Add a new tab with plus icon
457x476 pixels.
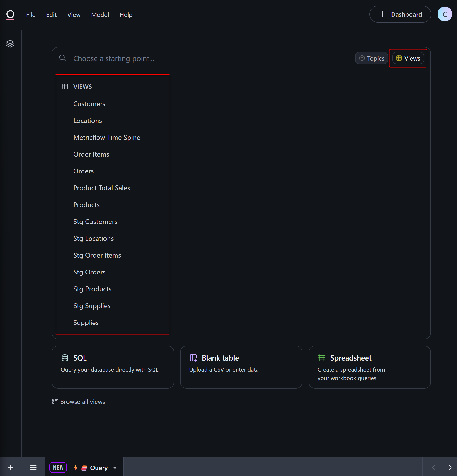point(10,468)
